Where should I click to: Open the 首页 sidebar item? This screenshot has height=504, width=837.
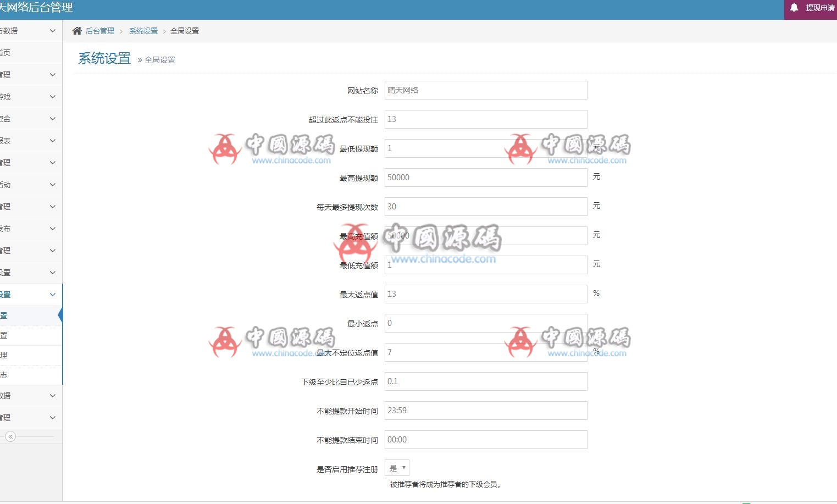(31, 53)
